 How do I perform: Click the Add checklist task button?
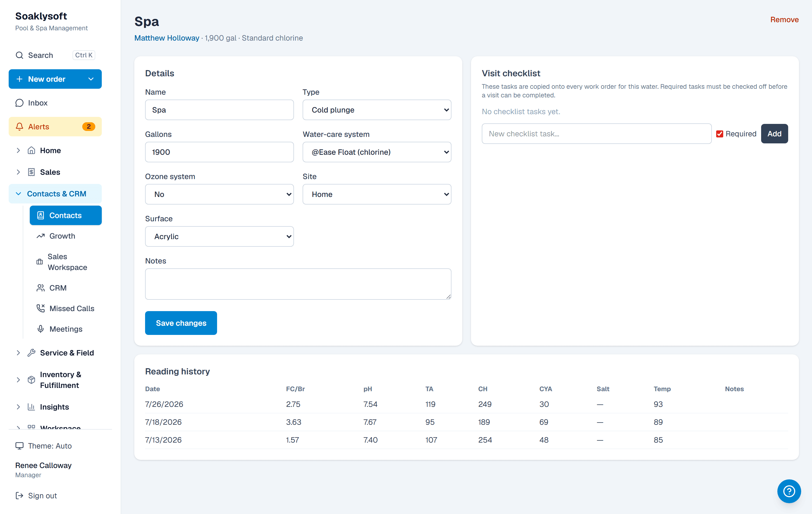pyautogui.click(x=774, y=134)
